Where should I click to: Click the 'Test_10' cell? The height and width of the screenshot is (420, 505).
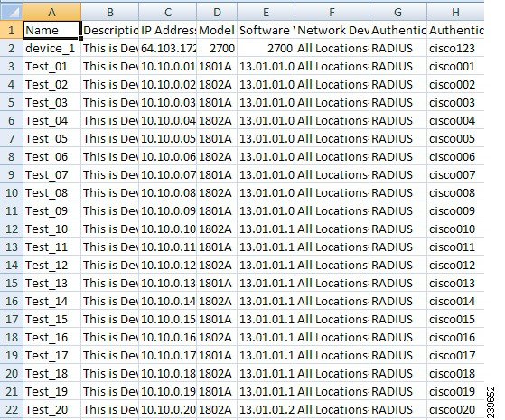pyautogui.click(x=51, y=229)
